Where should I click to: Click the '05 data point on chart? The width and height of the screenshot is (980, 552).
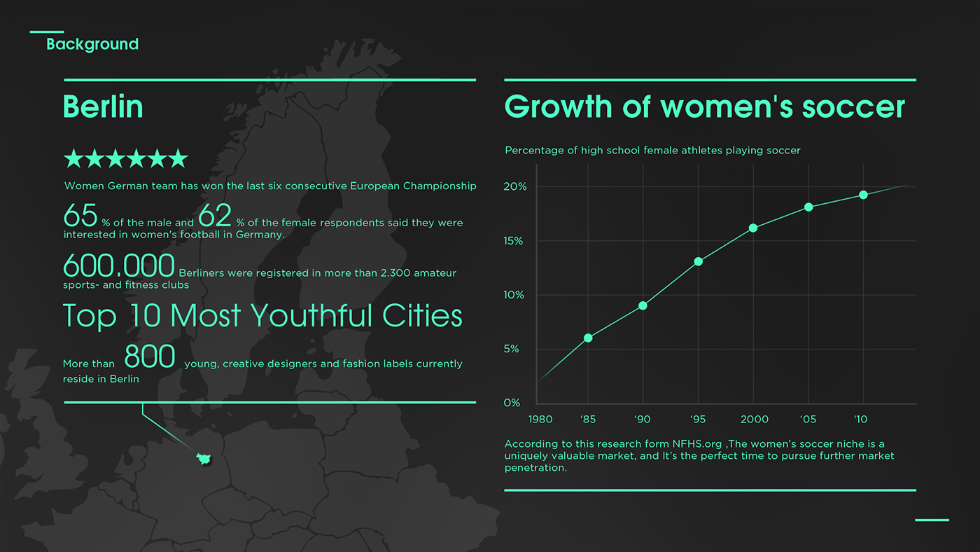[808, 207]
